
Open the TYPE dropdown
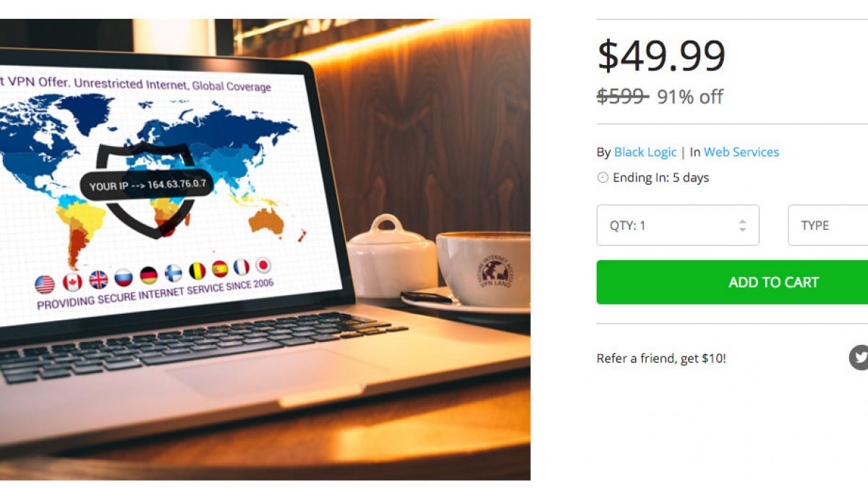tap(828, 226)
